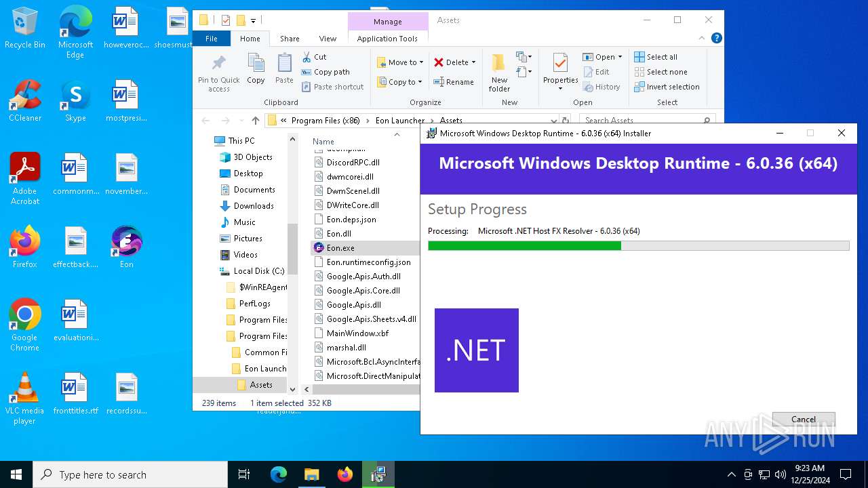This screenshot has width=868, height=488.
Task: Open the notification center icon
Action: click(846, 474)
